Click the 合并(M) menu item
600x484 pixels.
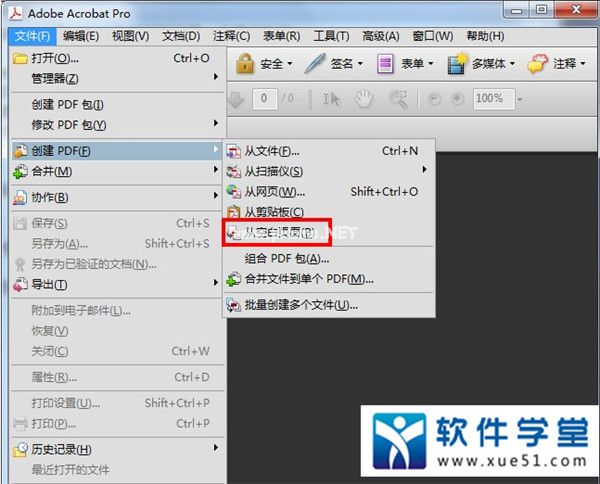(117, 171)
